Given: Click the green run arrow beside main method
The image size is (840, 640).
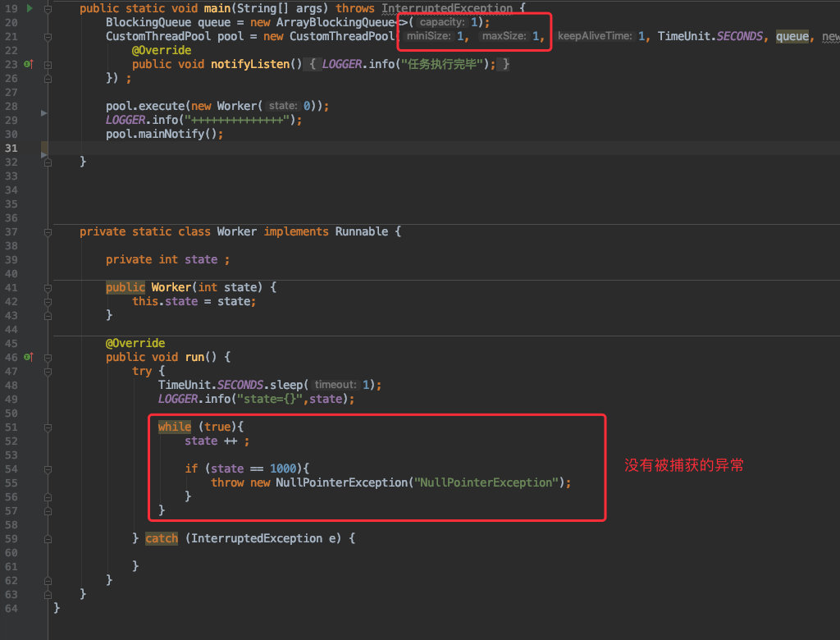Looking at the screenshot, I should pos(30,8).
